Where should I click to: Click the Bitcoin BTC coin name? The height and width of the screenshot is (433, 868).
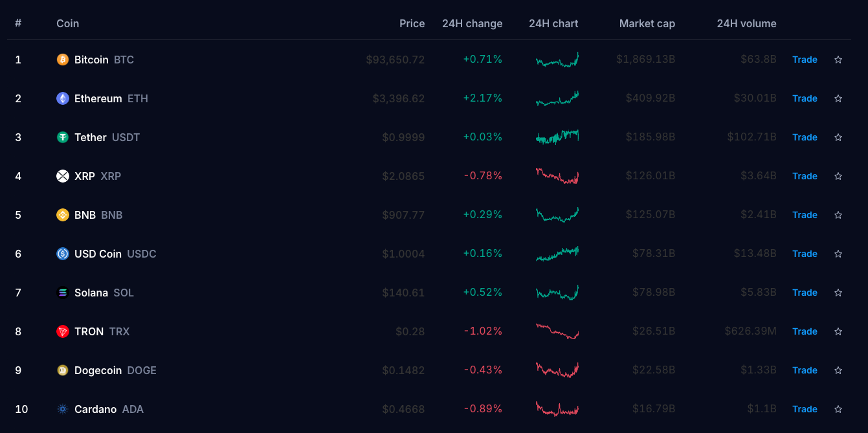(104, 60)
